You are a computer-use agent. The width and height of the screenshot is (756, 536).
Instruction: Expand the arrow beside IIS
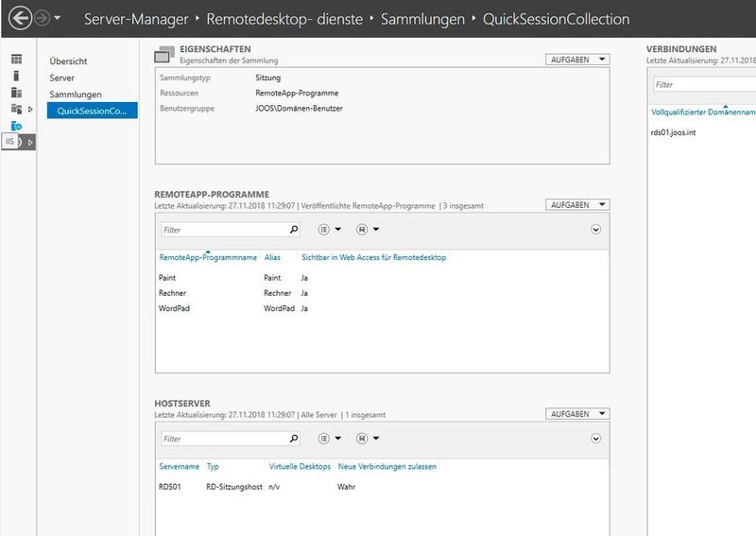tap(30, 143)
